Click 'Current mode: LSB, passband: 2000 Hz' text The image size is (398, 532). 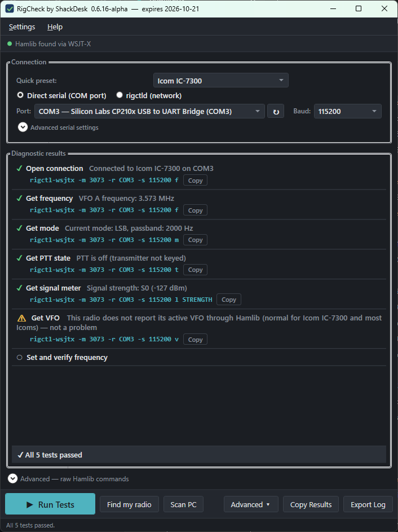pos(129,228)
